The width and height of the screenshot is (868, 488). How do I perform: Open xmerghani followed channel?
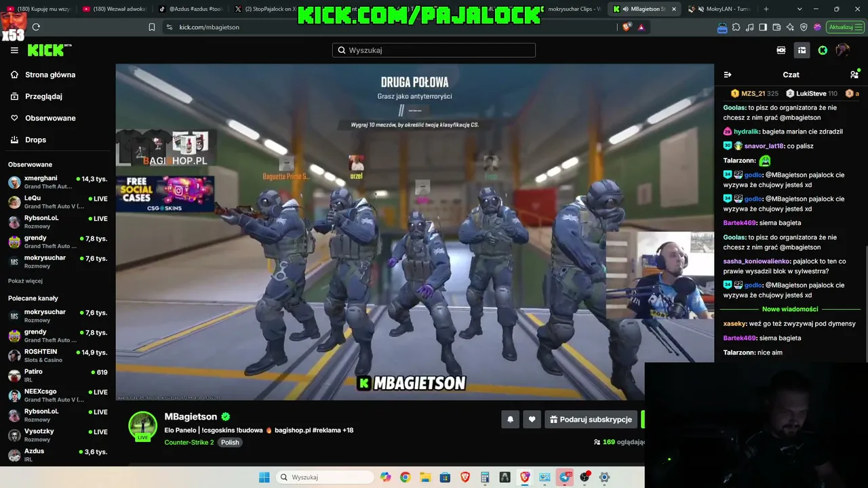[x=58, y=182]
